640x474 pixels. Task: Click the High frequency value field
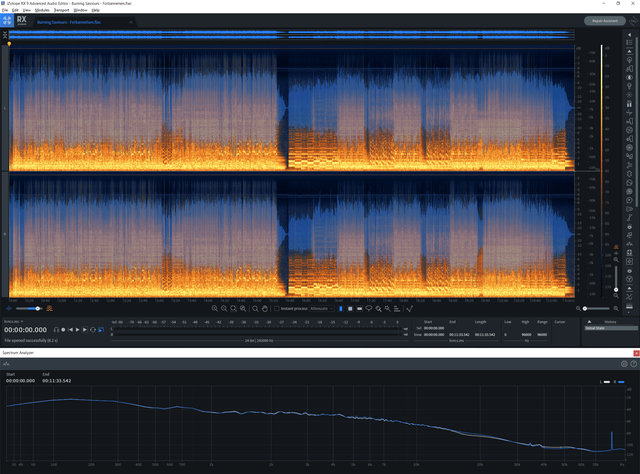526,335
